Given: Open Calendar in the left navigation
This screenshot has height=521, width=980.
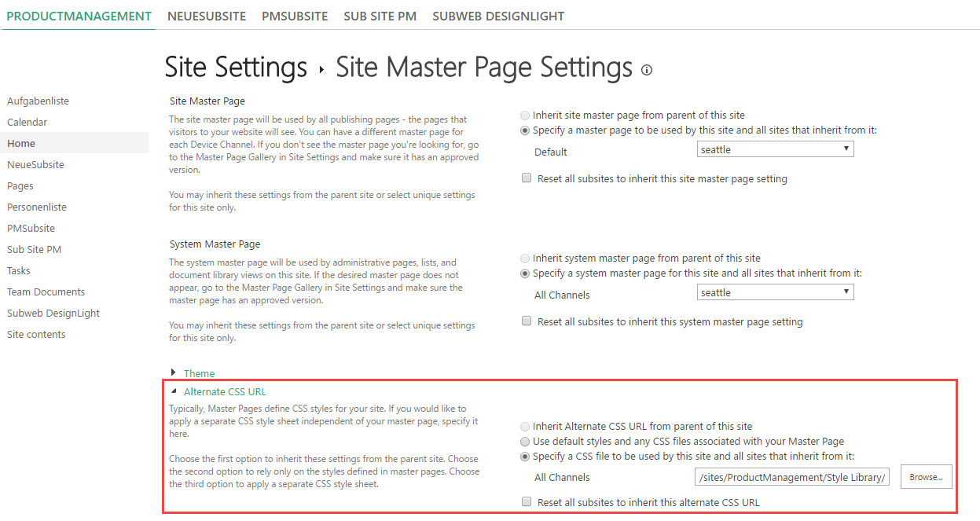Looking at the screenshot, I should click(28, 123).
